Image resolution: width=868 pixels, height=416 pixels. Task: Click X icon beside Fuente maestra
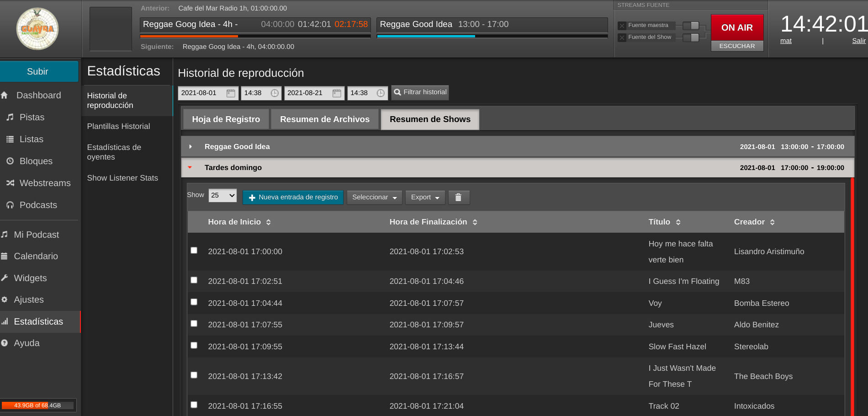[622, 26]
